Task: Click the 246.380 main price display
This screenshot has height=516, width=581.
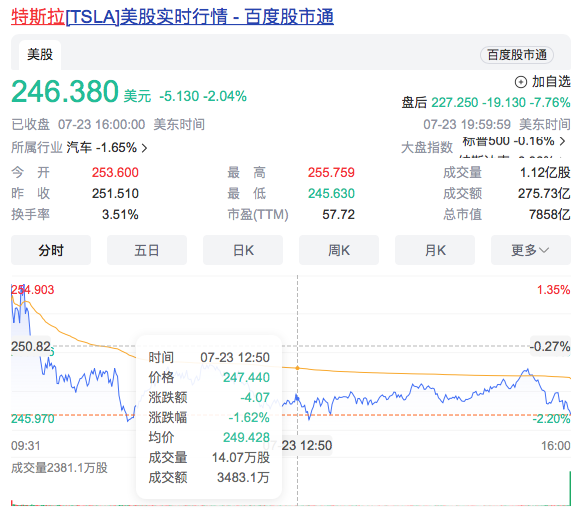Action: tap(65, 91)
